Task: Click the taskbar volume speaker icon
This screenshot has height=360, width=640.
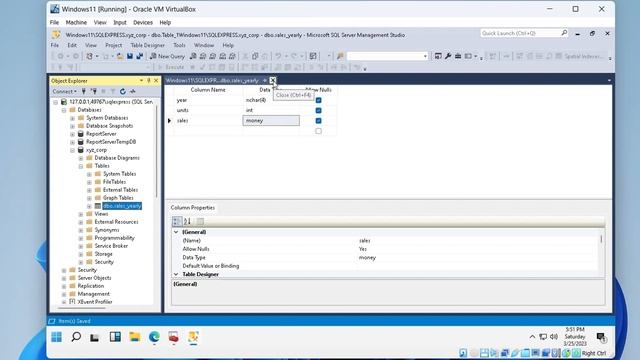Action: (554, 337)
